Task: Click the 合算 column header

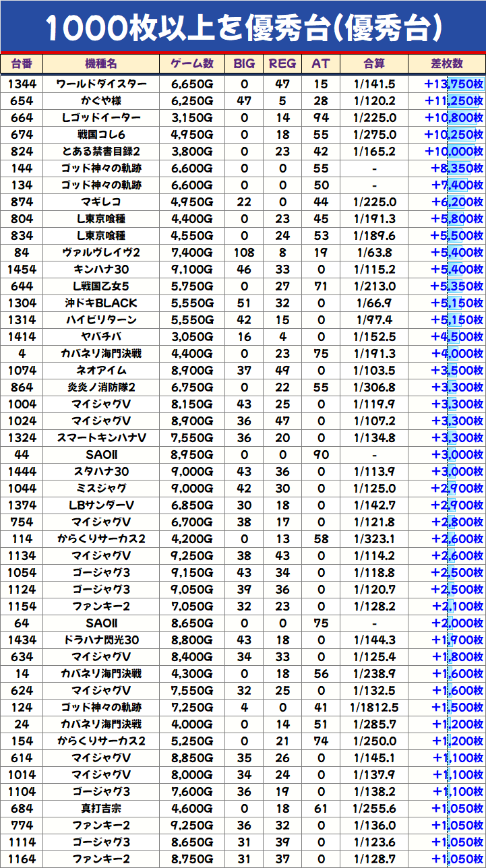Action: 374,63
